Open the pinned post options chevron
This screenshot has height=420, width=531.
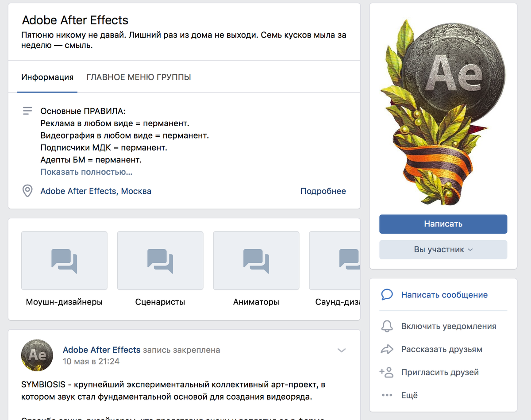pos(341,350)
